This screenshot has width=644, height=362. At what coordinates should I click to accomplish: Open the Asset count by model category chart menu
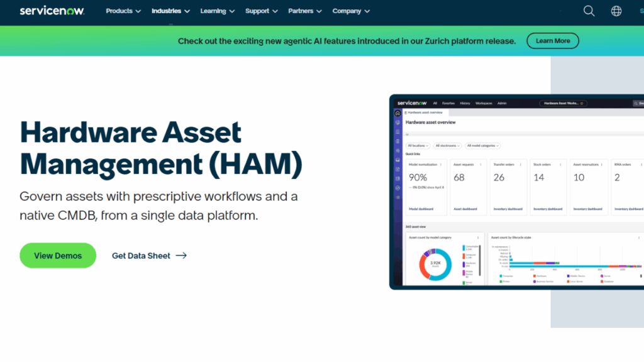(478, 237)
